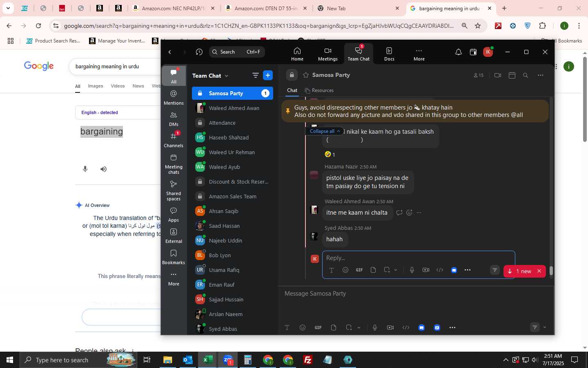Image resolution: width=588 pixels, height=368 pixels.
Task: Go back with Zoom back arrow
Action: [x=170, y=52]
